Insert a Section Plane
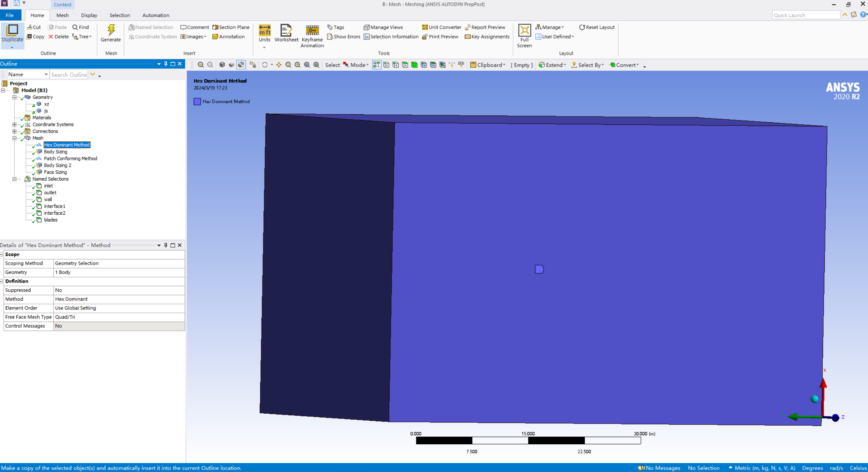The width and height of the screenshot is (868, 472). (231, 27)
